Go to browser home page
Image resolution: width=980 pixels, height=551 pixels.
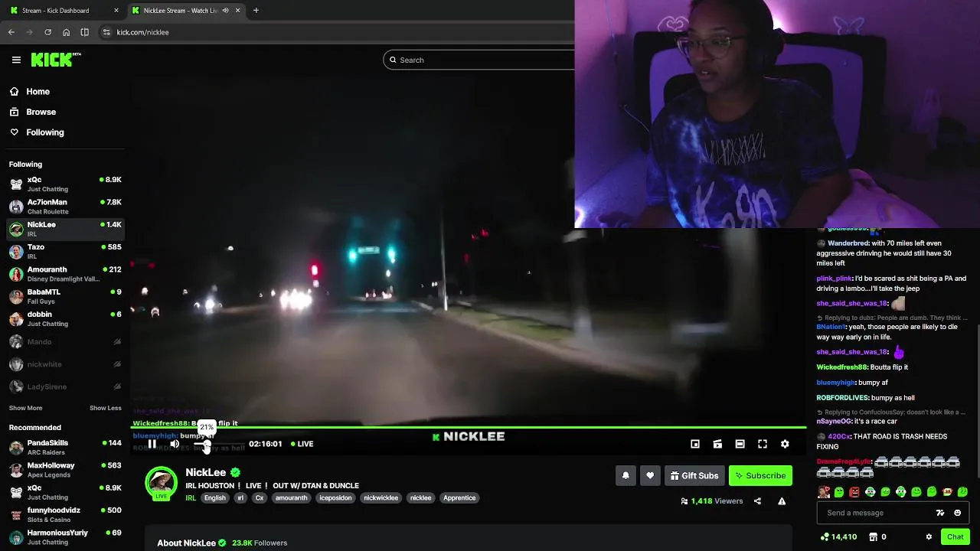coord(67,32)
